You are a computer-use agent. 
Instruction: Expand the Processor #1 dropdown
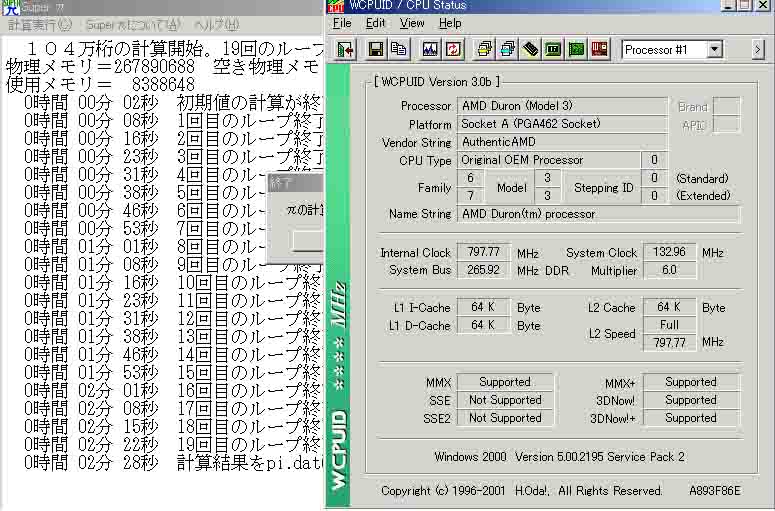pos(715,49)
